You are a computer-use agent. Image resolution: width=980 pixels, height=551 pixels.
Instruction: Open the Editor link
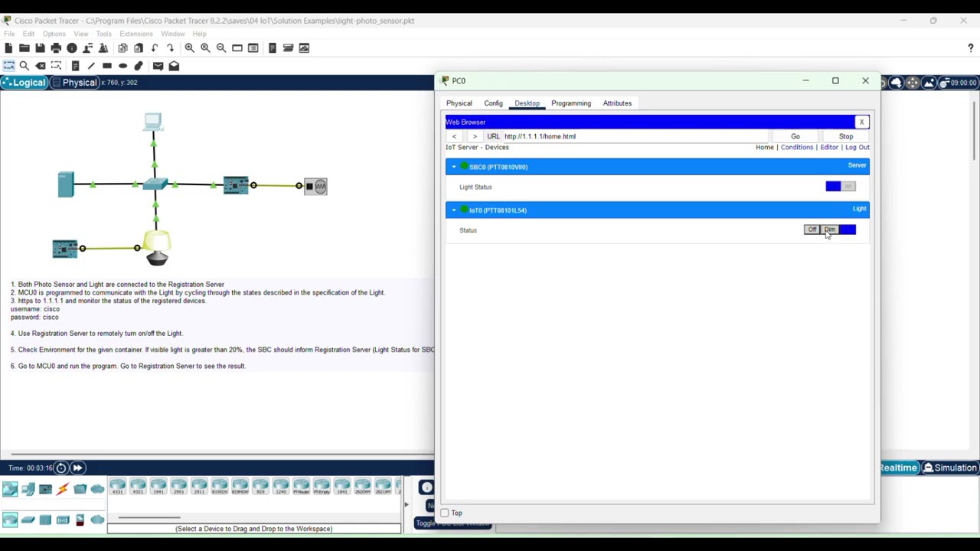coord(829,147)
